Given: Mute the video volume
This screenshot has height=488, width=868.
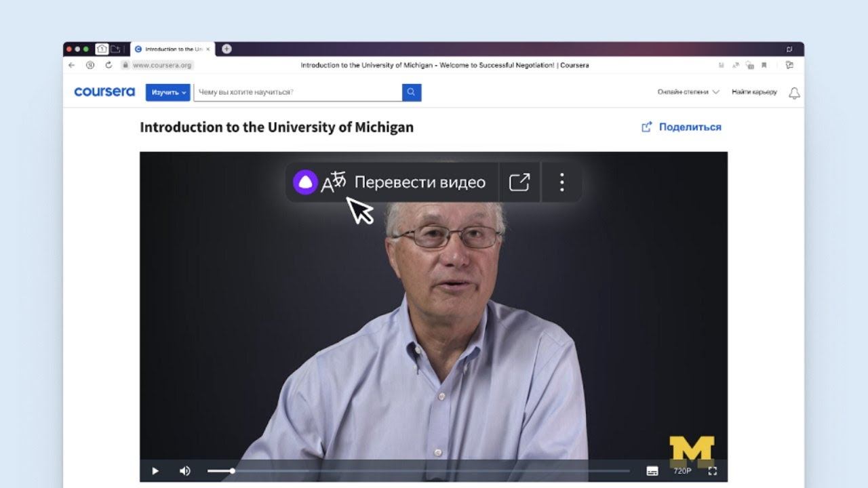Looking at the screenshot, I should pyautogui.click(x=184, y=471).
